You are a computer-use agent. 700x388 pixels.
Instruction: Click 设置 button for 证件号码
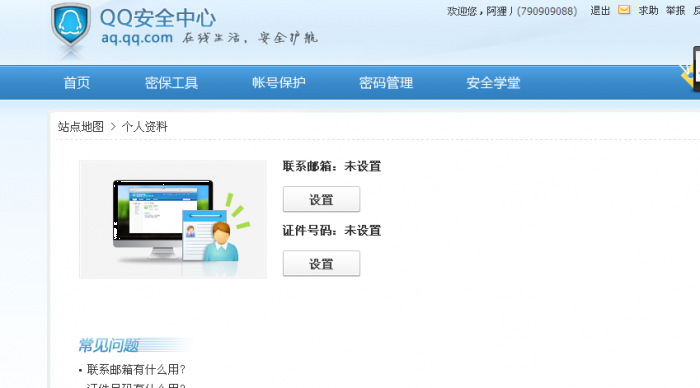321,263
